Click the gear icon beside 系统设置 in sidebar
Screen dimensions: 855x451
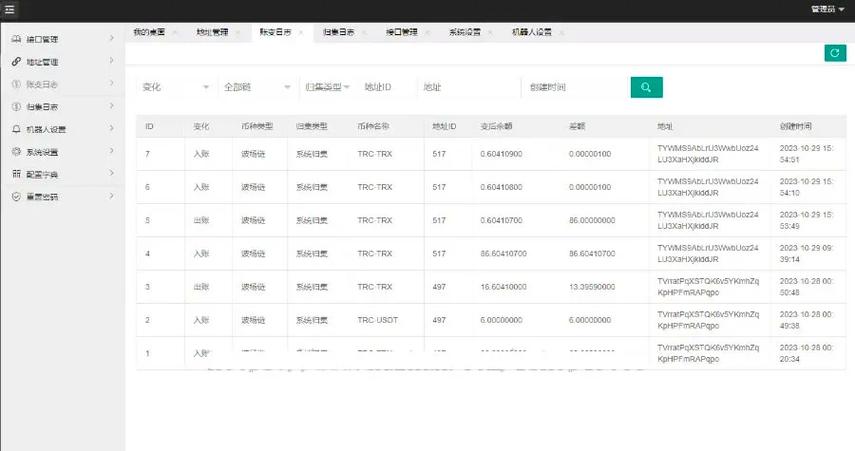[x=15, y=152]
